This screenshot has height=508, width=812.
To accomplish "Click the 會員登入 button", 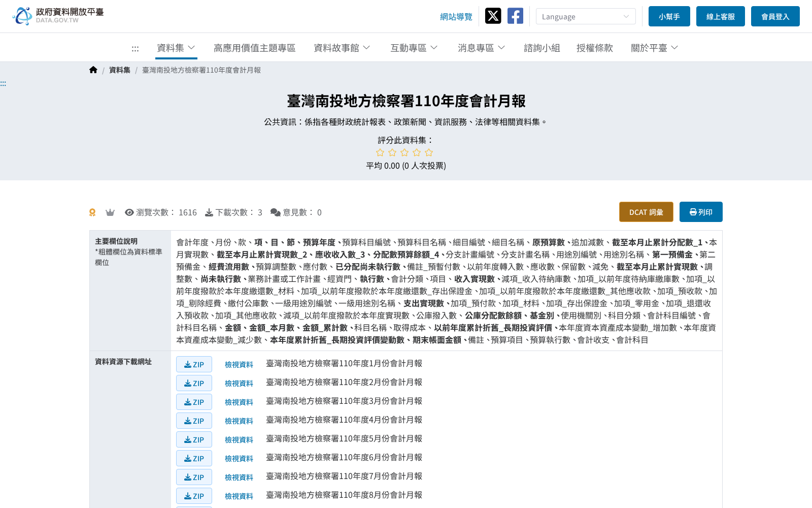I will [775, 16].
